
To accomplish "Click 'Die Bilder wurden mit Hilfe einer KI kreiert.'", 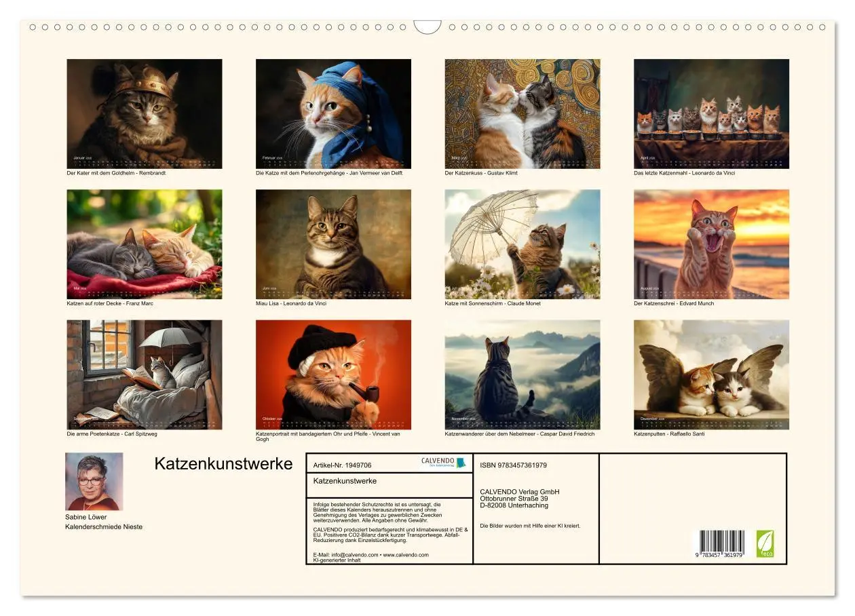I will point(530,526).
